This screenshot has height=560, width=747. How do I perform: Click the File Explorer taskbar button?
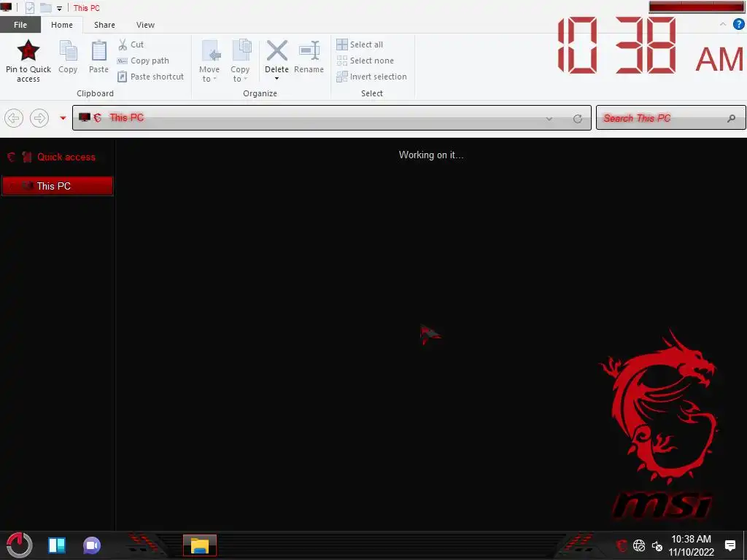[x=200, y=545]
